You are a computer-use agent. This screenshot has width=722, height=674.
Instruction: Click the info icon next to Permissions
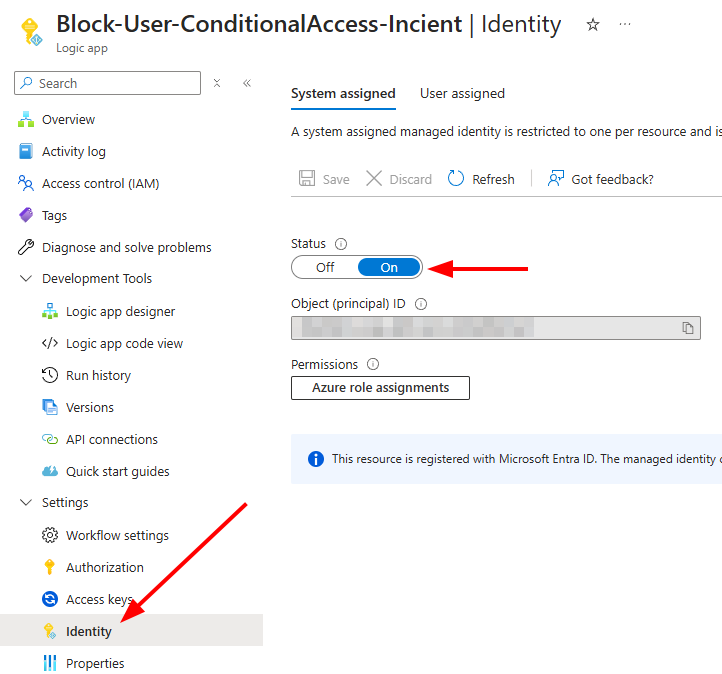pos(373,364)
